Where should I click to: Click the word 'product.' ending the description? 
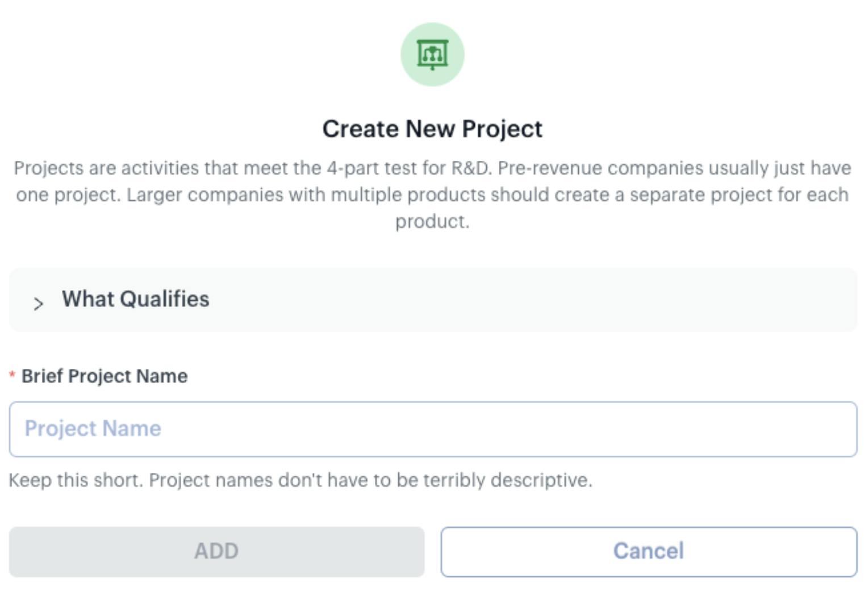(433, 222)
